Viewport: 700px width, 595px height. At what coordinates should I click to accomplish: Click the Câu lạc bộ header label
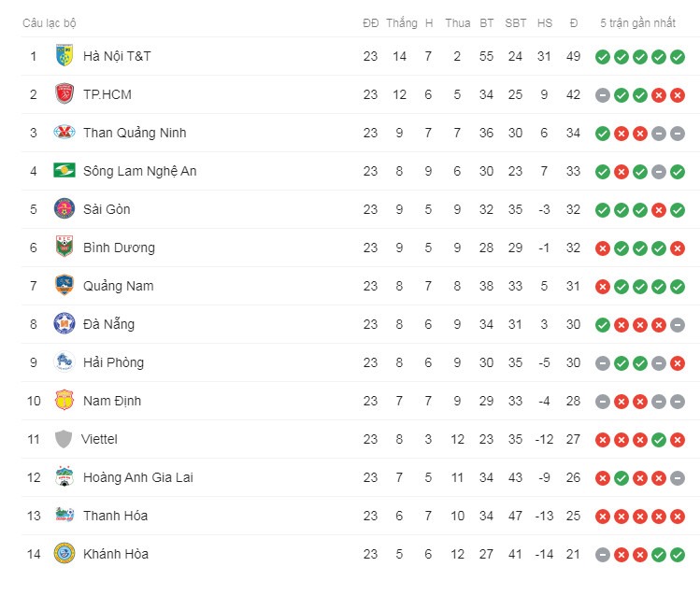coord(50,23)
